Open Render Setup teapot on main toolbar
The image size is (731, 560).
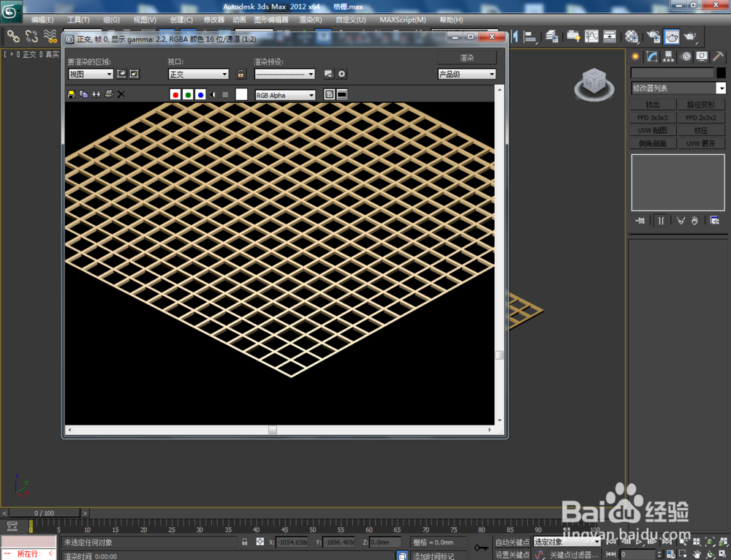tap(653, 37)
